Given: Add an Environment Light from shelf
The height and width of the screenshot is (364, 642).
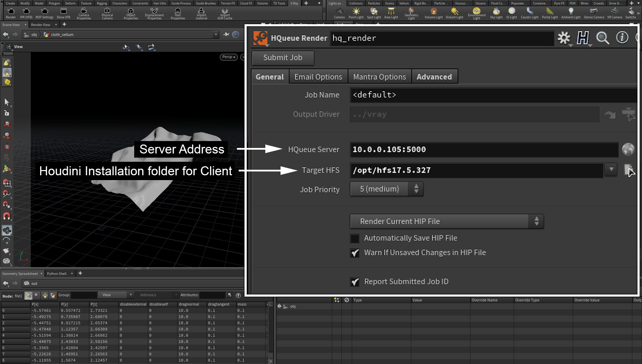Looking at the screenshot, I should 477,13.
